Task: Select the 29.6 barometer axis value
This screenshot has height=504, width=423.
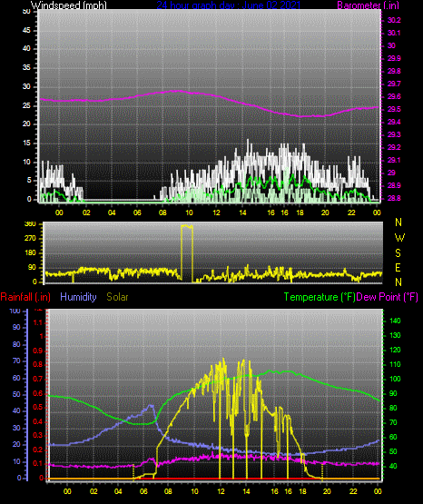Action: click(x=394, y=97)
